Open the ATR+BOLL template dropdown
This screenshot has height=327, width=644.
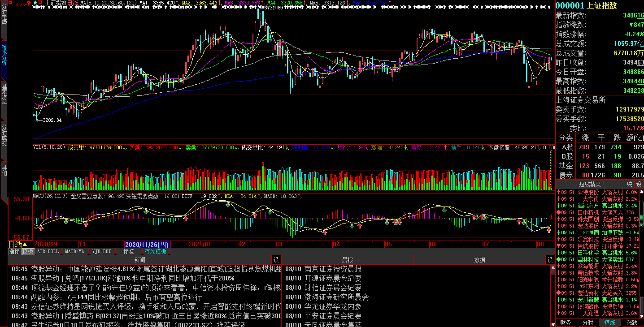(x=48, y=252)
